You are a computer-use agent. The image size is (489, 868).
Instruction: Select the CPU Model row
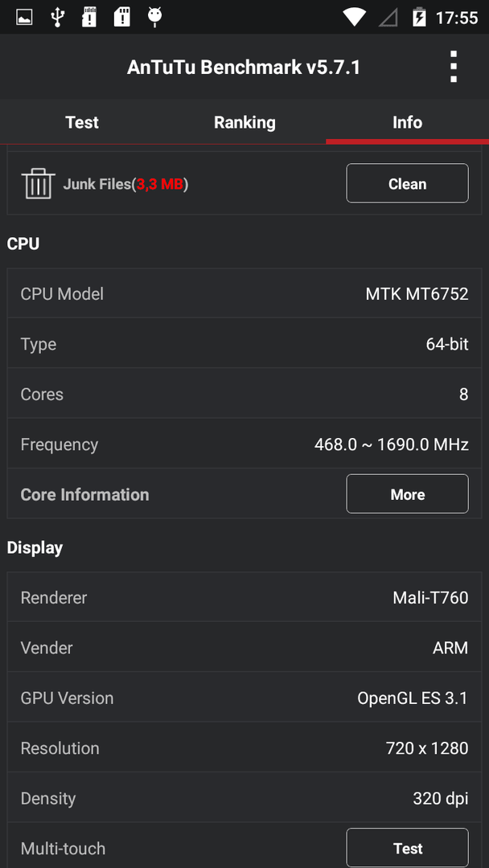click(244, 293)
